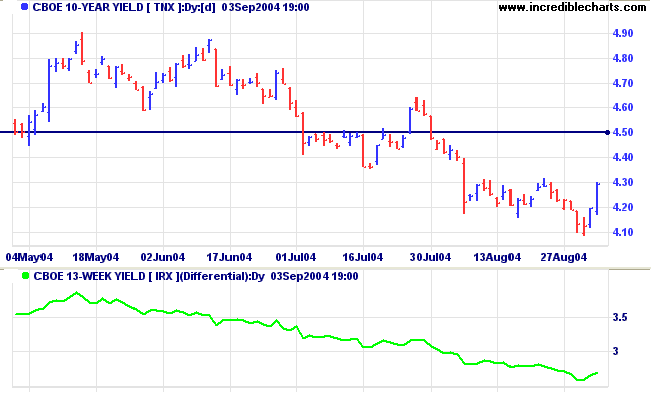This screenshot has height=395, width=651.
Task: Click the 03Sep2004 19:00 timestamp in top title
Action: pyautogui.click(x=266, y=7)
